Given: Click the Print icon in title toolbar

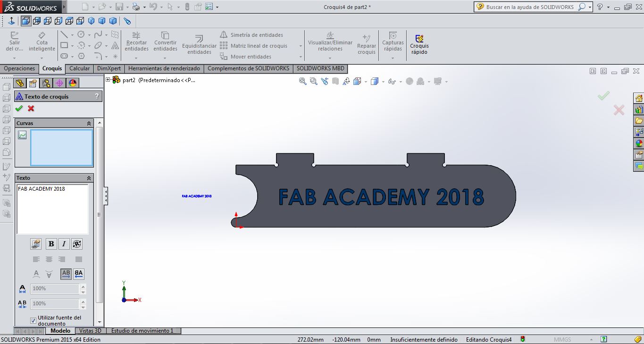Looking at the screenshot, I should 136,7.
